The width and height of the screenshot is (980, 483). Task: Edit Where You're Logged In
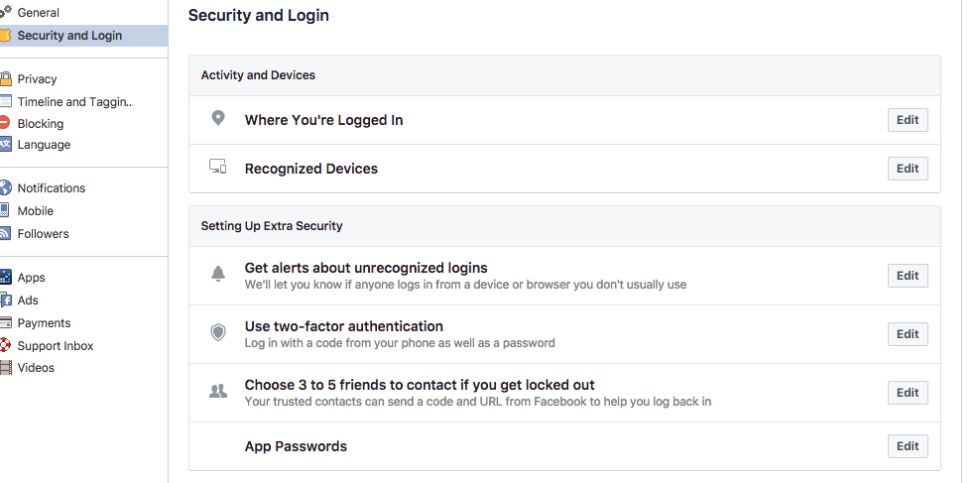click(x=908, y=120)
